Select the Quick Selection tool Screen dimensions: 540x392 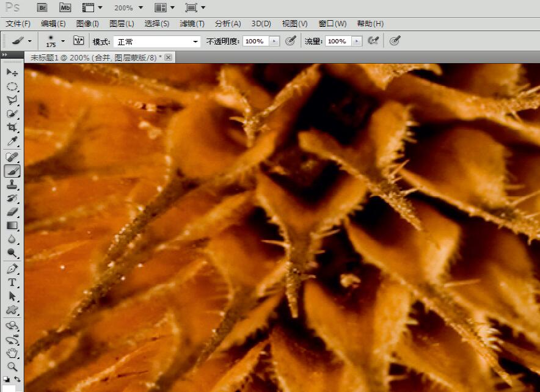tap(12, 114)
